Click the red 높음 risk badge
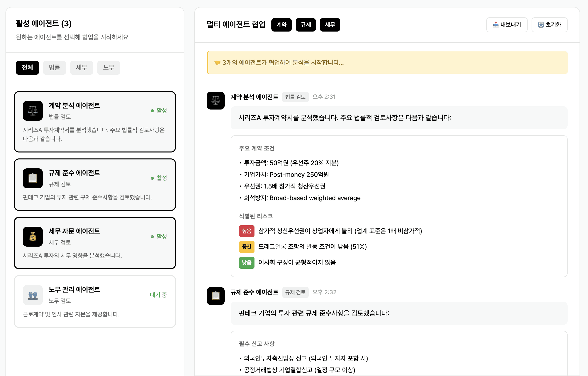 point(247,231)
